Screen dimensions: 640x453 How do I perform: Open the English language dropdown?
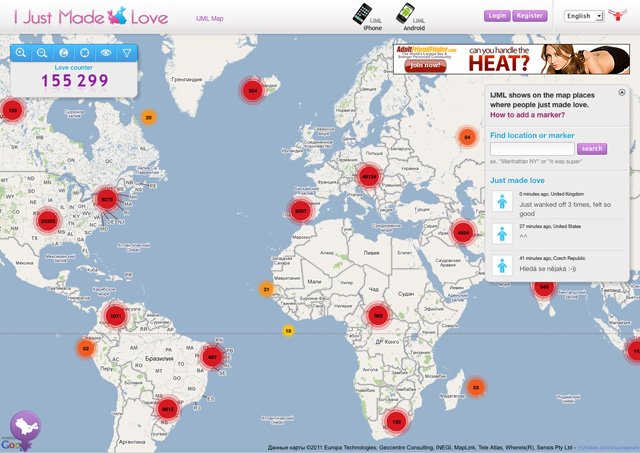tap(584, 16)
